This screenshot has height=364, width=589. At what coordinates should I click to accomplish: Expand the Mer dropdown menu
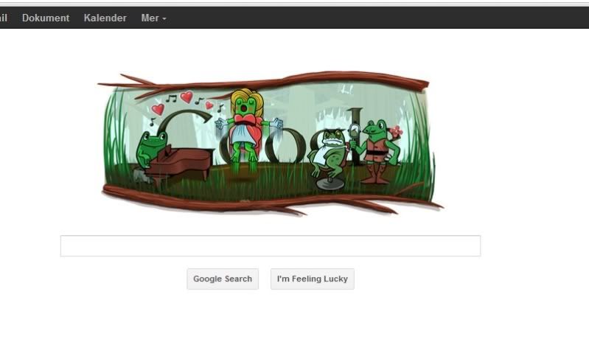click(153, 18)
